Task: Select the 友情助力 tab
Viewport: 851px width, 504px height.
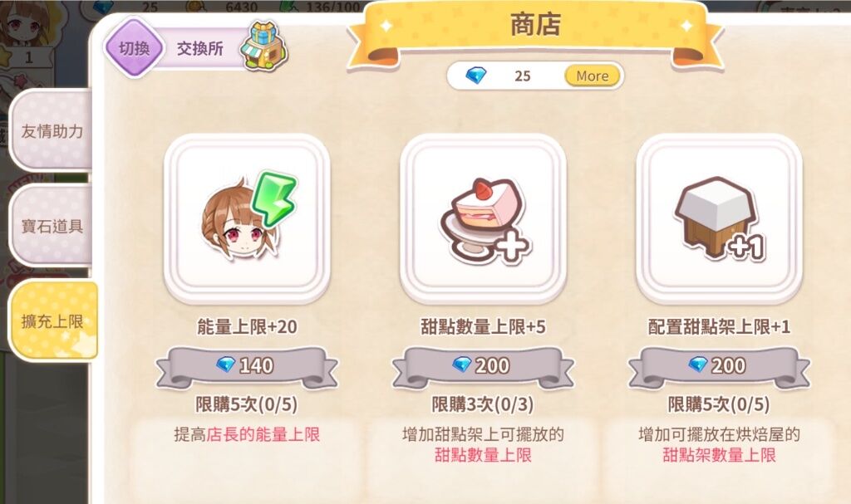Action: click(51, 130)
